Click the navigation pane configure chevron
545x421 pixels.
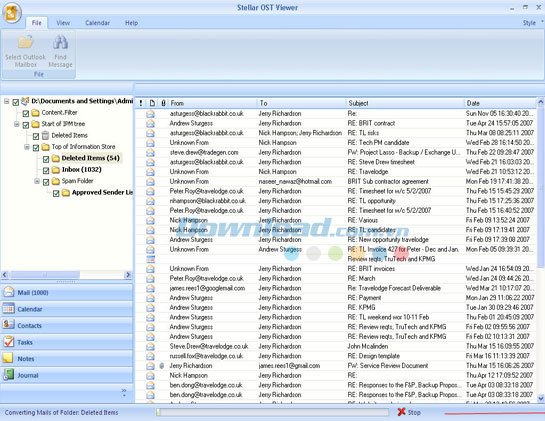pos(124,392)
